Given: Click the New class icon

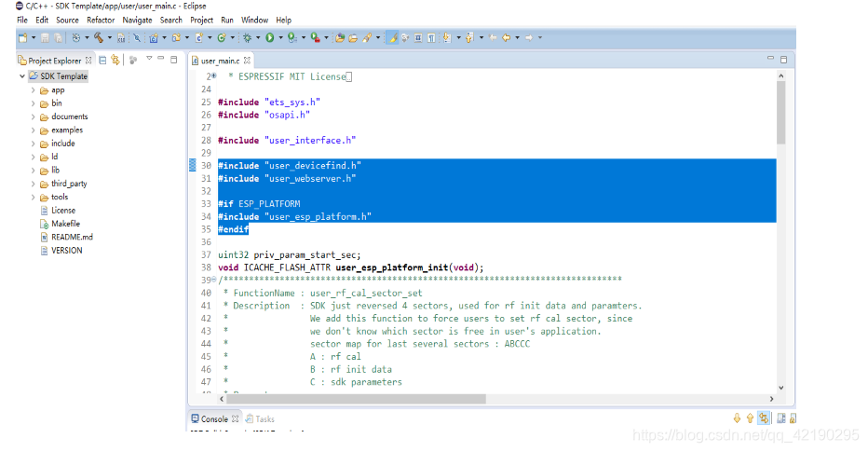Looking at the screenshot, I should [x=222, y=37].
